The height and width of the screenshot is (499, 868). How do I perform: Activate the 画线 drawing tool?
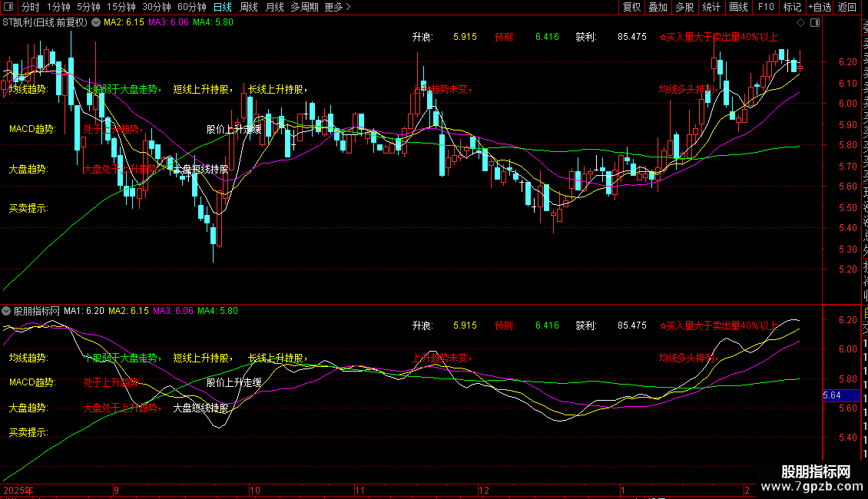point(738,7)
